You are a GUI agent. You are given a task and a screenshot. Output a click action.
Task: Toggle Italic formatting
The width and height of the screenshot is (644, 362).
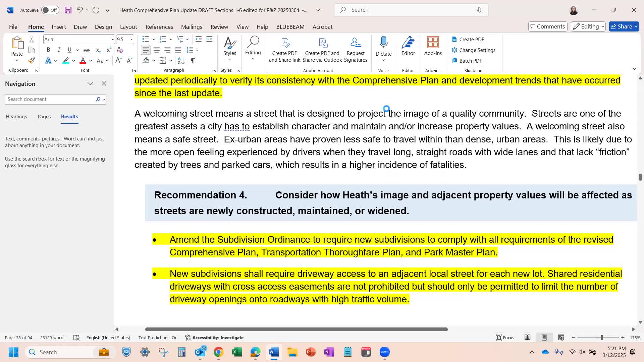pyautogui.click(x=59, y=50)
